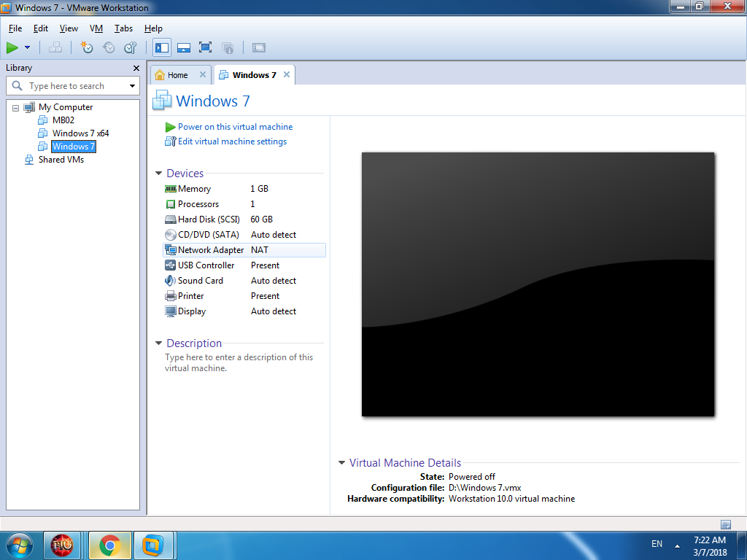The image size is (747, 560).
Task: Click the green Power On toolbar button
Action: [x=12, y=47]
